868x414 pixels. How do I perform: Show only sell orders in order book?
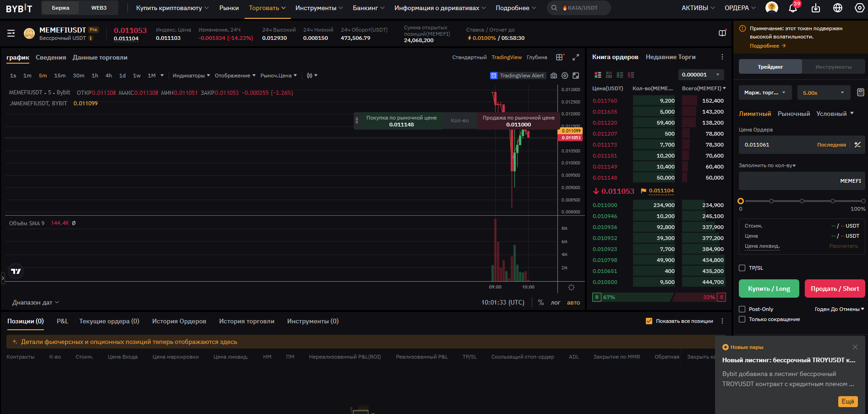[631, 75]
